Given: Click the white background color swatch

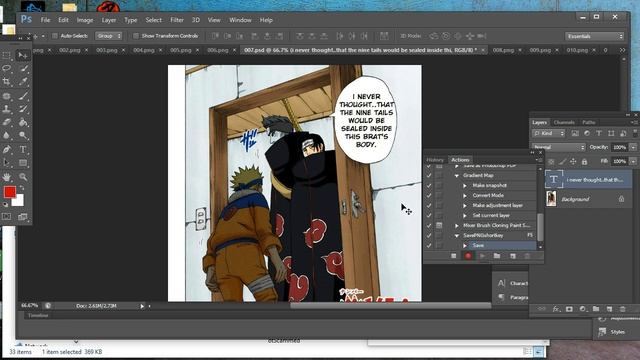Looking at the screenshot, I should tap(18, 201).
